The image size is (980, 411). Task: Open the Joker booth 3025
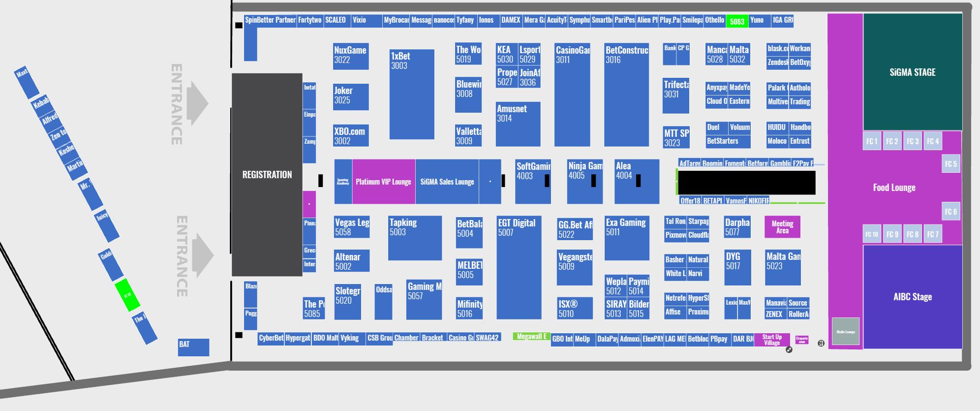(351, 96)
